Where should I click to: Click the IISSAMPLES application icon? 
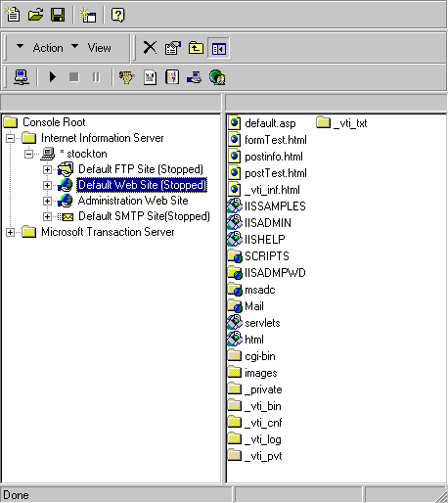[235, 206]
